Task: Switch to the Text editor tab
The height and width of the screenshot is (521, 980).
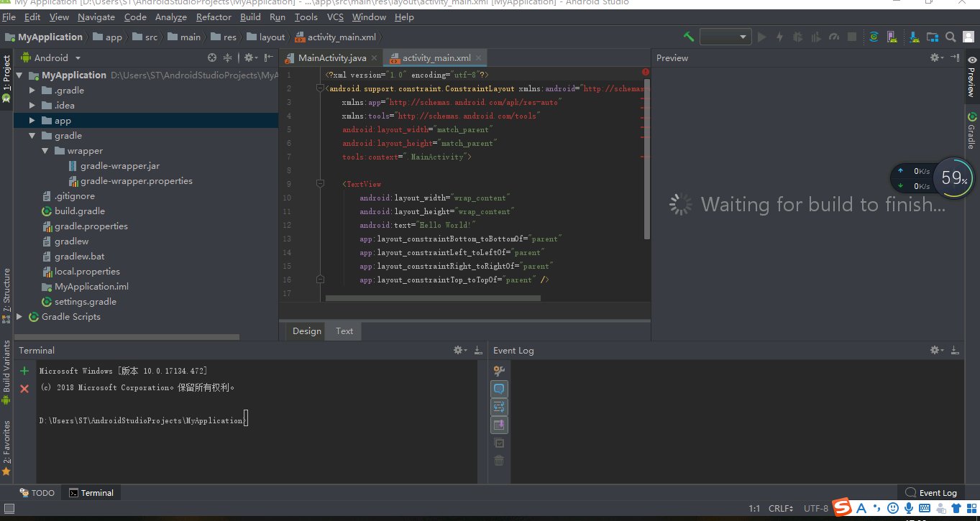Action: (x=344, y=331)
